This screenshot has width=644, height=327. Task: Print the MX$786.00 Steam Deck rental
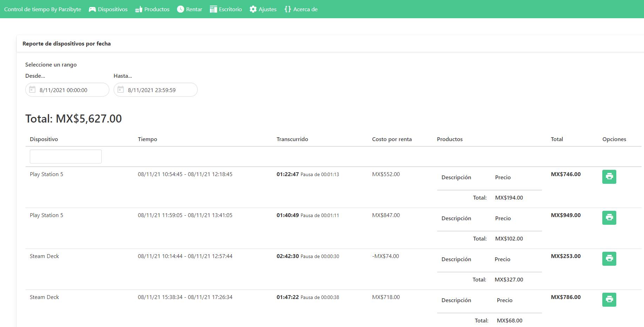click(x=609, y=299)
